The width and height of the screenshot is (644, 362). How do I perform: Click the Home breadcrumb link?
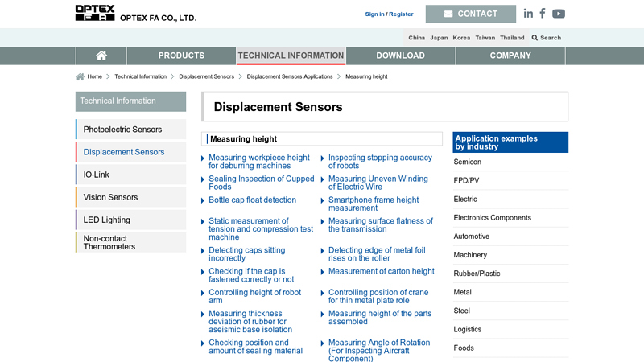tap(94, 76)
